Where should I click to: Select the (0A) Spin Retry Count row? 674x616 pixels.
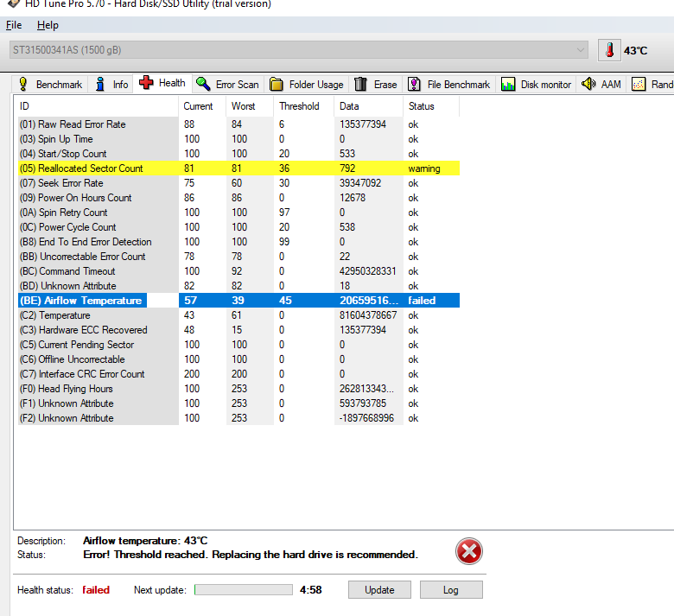[239, 213]
